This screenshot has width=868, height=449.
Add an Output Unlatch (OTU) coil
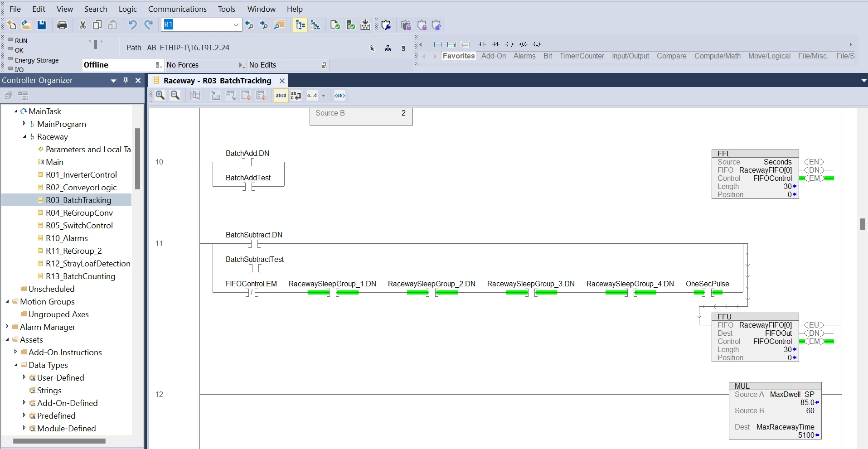click(523, 44)
